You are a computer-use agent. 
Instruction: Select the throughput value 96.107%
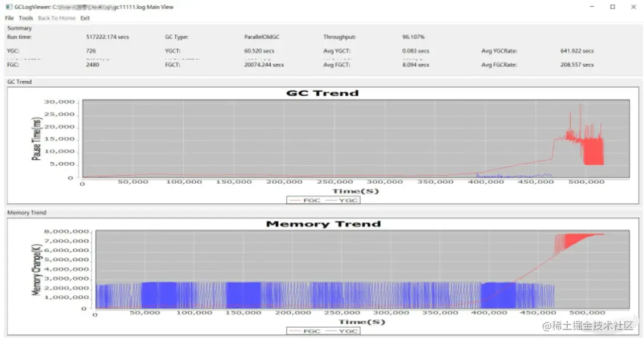pyautogui.click(x=413, y=37)
